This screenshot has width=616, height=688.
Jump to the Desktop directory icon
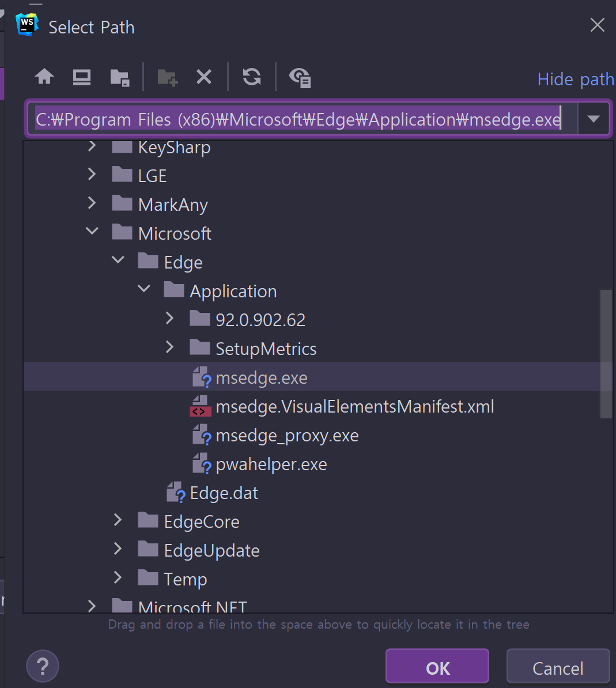click(x=82, y=77)
